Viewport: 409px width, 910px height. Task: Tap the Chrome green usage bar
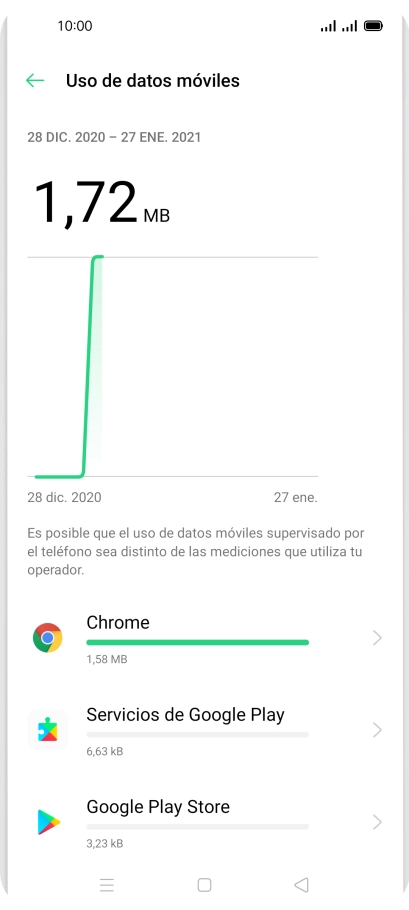197,642
